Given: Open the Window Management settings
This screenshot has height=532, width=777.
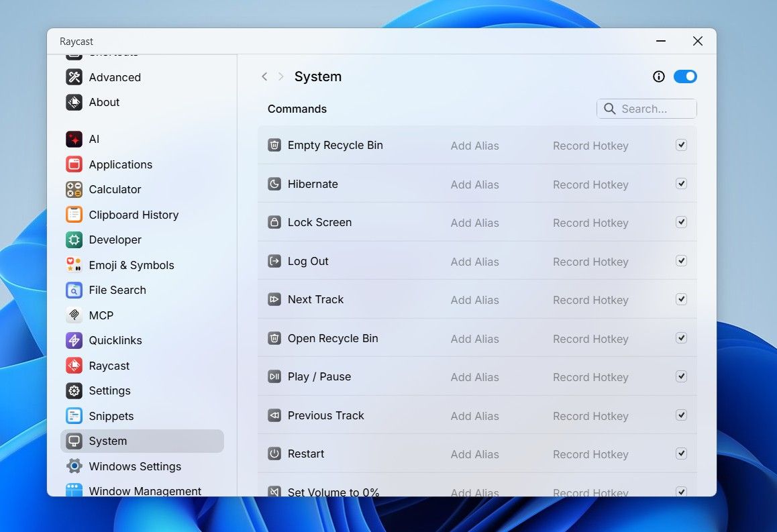Looking at the screenshot, I should coord(144,490).
